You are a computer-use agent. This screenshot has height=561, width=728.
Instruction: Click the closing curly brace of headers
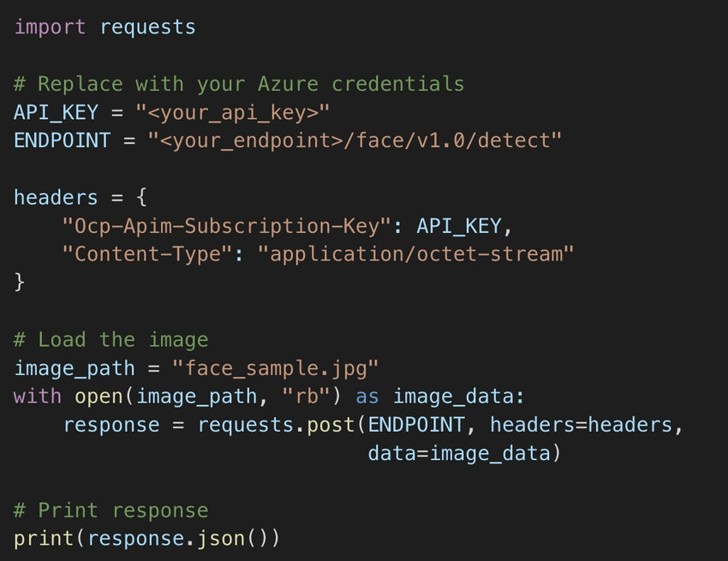(19, 282)
